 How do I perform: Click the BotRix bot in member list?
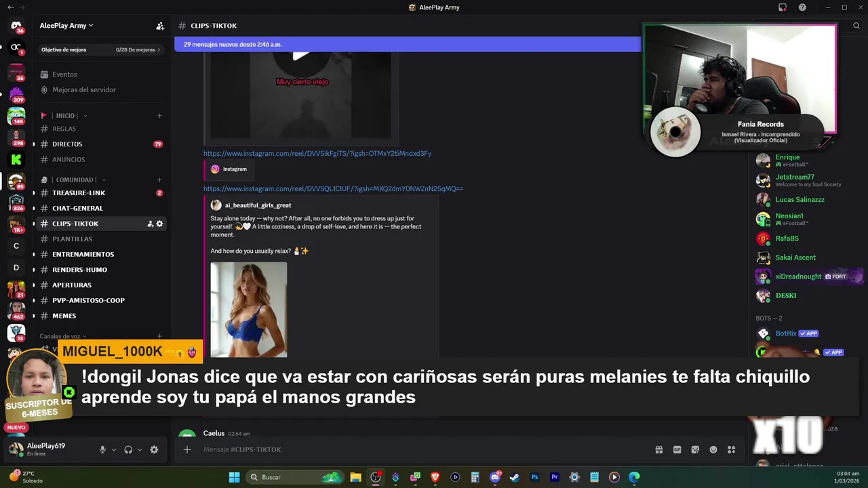(786, 333)
